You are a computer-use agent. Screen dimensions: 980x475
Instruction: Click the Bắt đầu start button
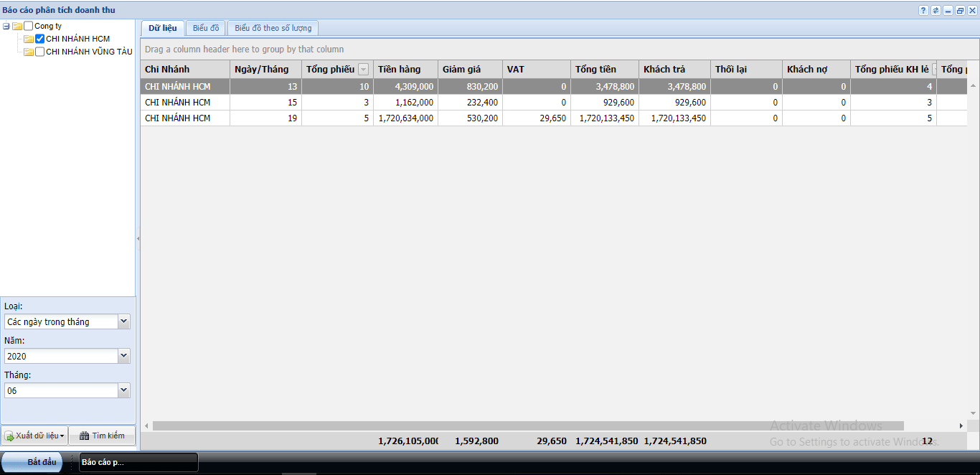[33, 462]
